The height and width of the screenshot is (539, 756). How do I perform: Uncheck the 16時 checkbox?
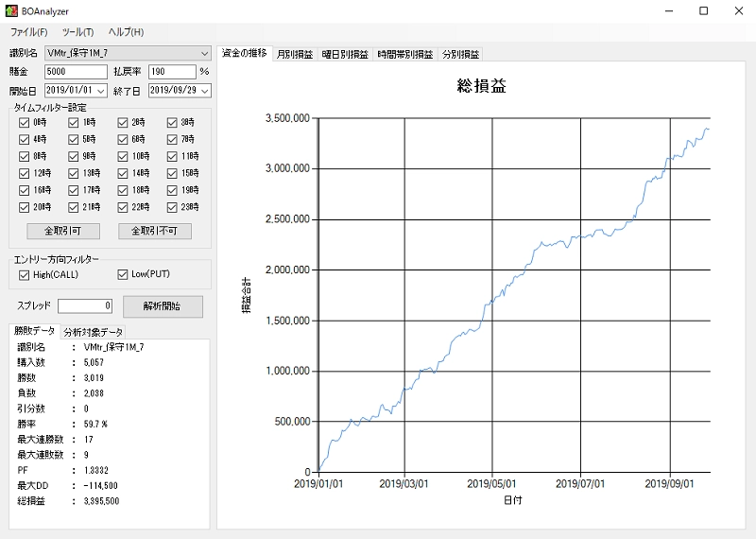point(24,190)
